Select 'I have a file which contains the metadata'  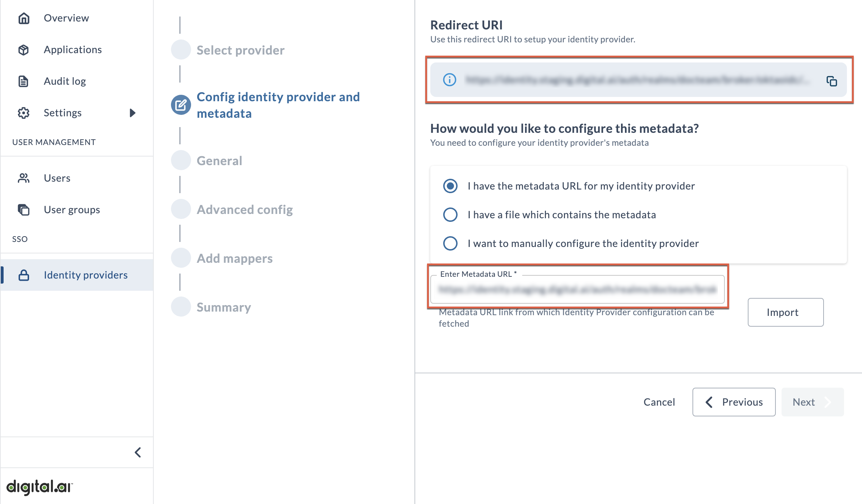450,215
